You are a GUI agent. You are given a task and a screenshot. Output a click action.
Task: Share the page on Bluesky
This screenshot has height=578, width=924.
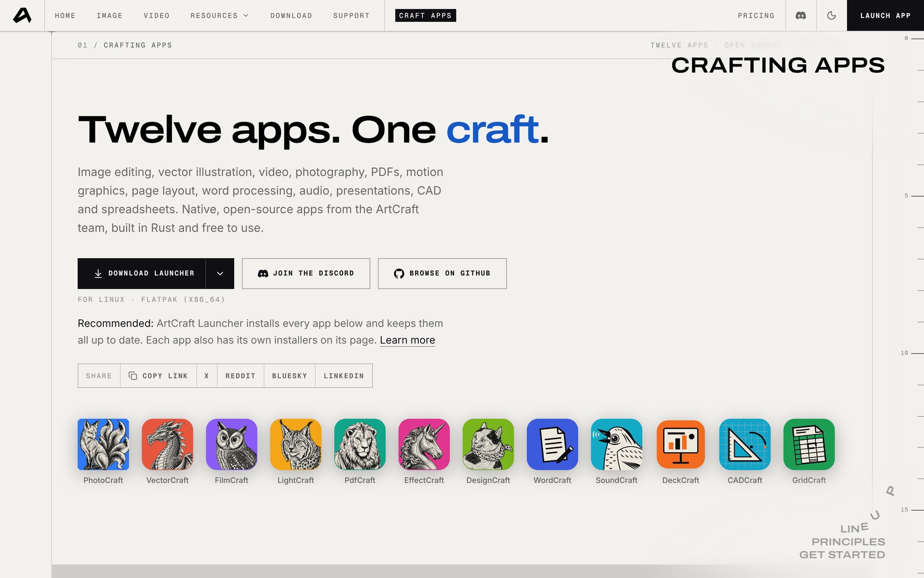289,376
